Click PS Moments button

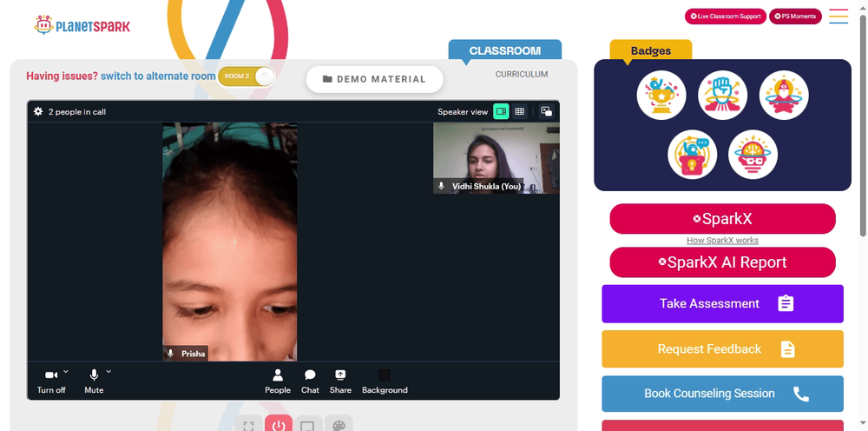[795, 16]
